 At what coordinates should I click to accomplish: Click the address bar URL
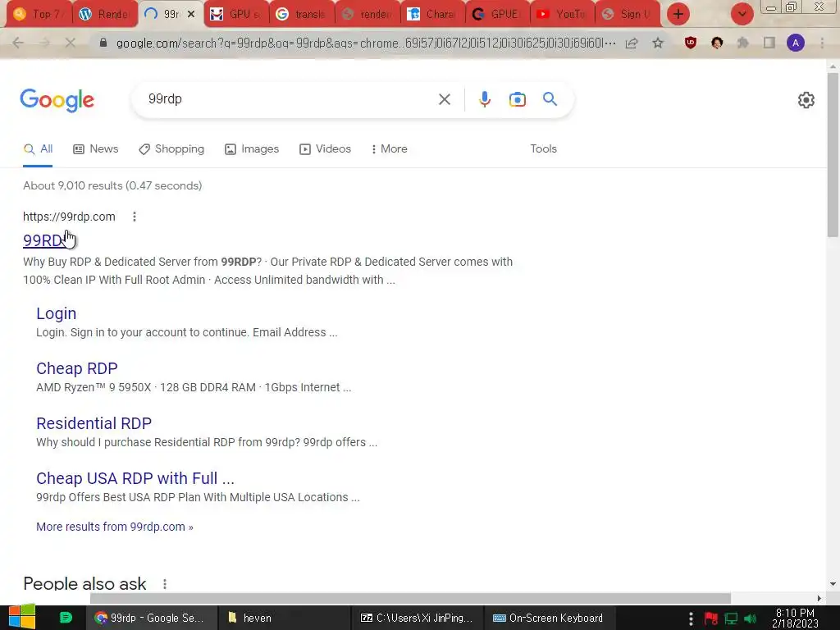click(x=366, y=43)
